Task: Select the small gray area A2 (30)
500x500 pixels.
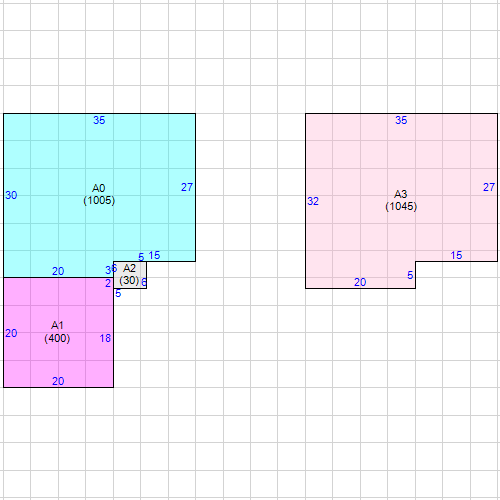Action: [130, 275]
